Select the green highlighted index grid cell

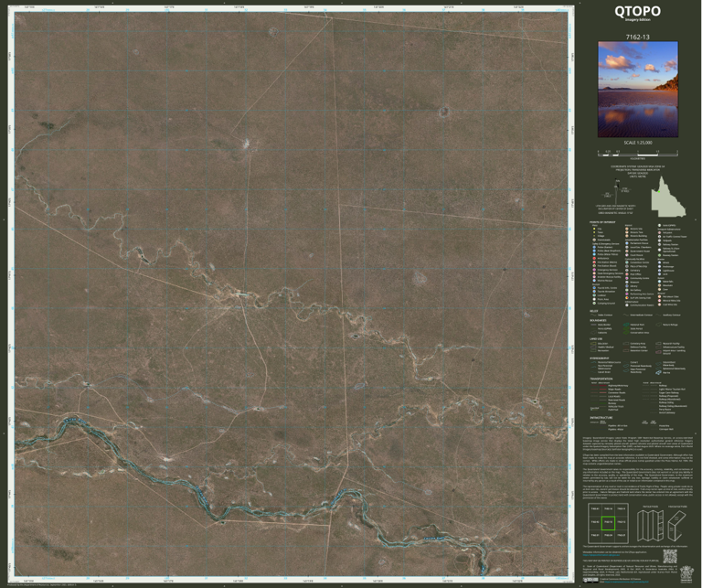[x=609, y=523]
